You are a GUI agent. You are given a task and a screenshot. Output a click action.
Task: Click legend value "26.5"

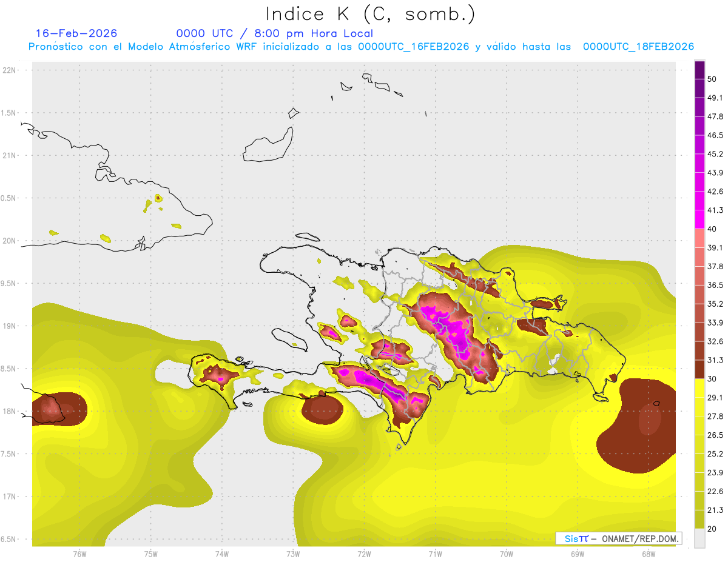[715, 435]
